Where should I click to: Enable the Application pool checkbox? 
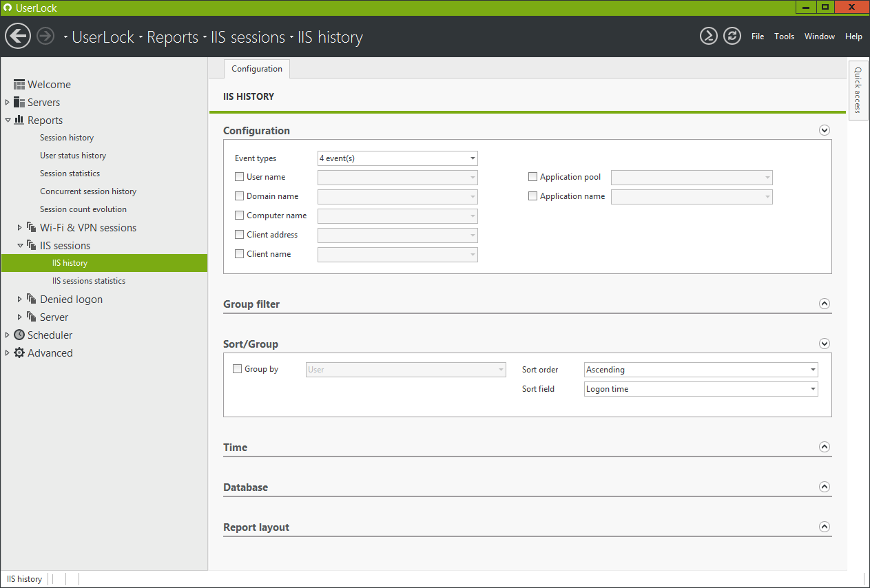[532, 177]
